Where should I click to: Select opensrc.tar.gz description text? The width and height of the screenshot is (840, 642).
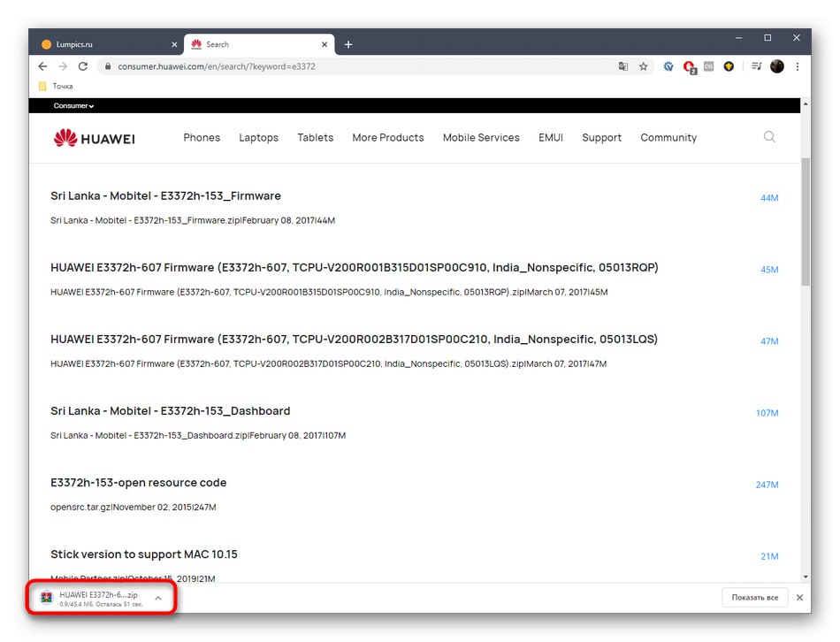[133, 507]
